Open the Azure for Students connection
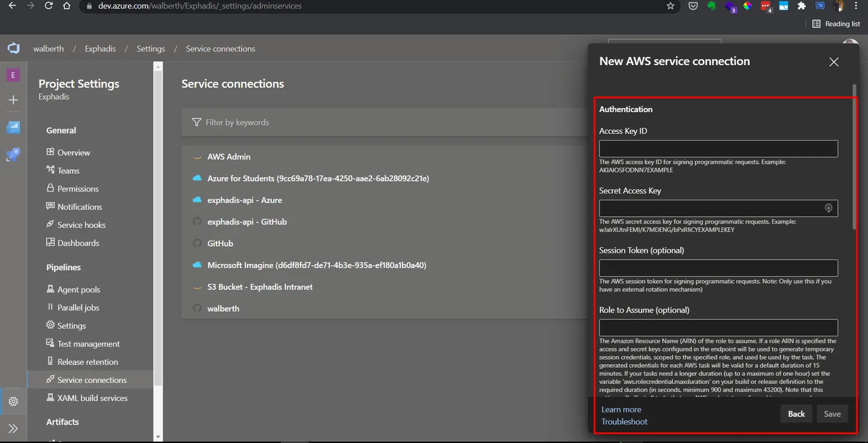The height and width of the screenshot is (443, 868). pos(318,178)
